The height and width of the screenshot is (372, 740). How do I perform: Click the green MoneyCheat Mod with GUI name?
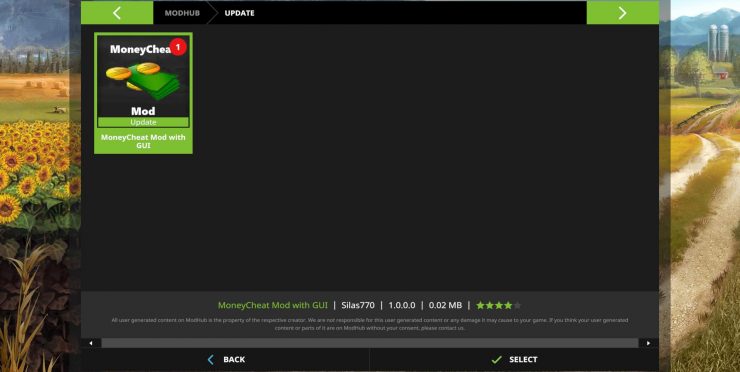273,305
